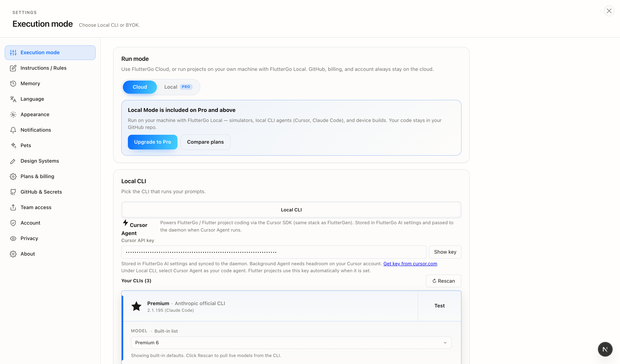Click into the Cursor API key field
The image size is (620, 364).
tap(274, 252)
